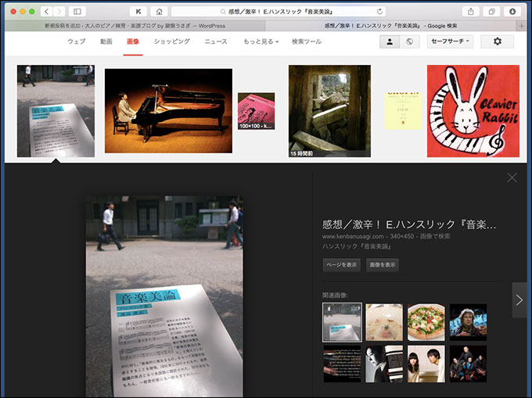This screenshot has width=532, height=398.
Task: Open the 画像で検索 link
Action: coord(435,236)
